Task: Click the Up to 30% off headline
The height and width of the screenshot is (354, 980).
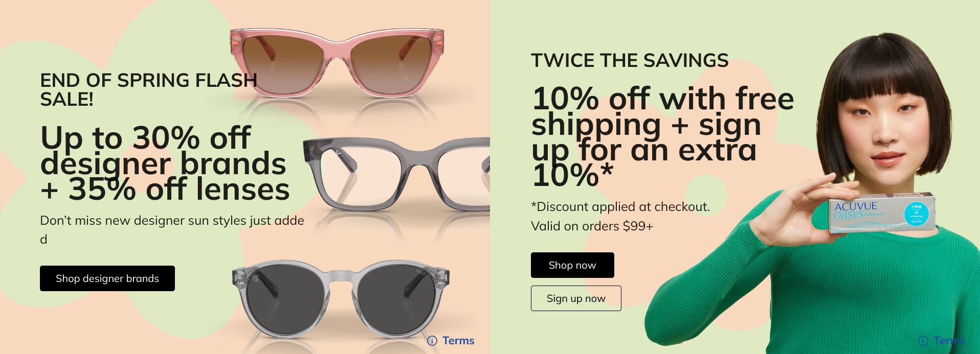Action: 165,163
